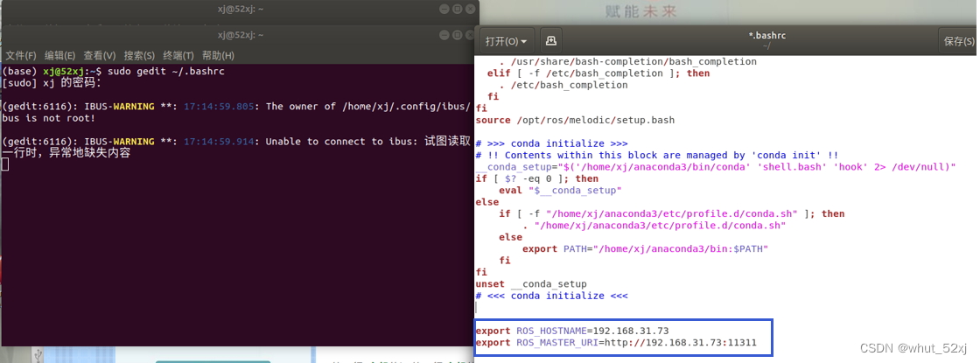This screenshot has height=363, width=980.
Task: Open the 终端(T) menu in terminal
Action: coord(178,56)
